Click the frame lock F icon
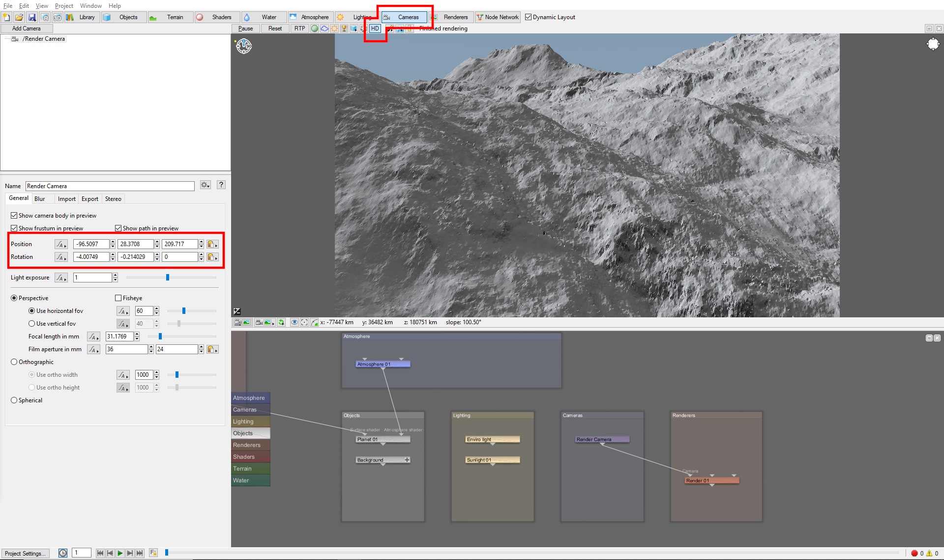944x560 pixels. (x=153, y=553)
